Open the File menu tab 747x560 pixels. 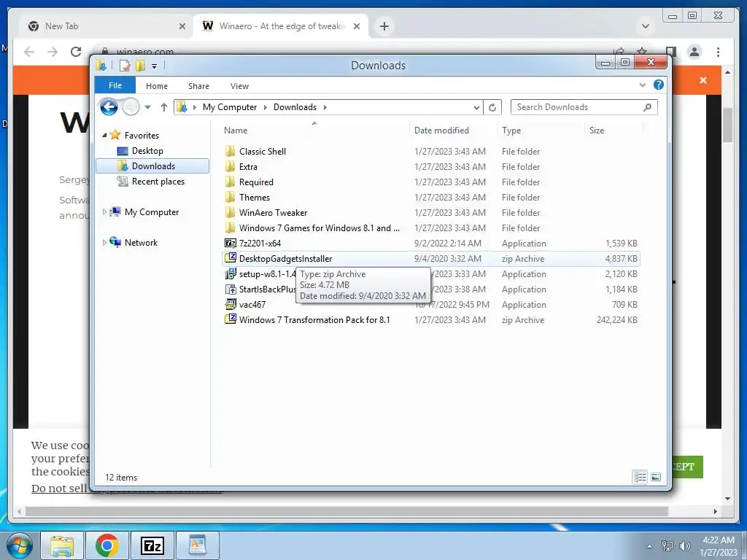coord(115,85)
